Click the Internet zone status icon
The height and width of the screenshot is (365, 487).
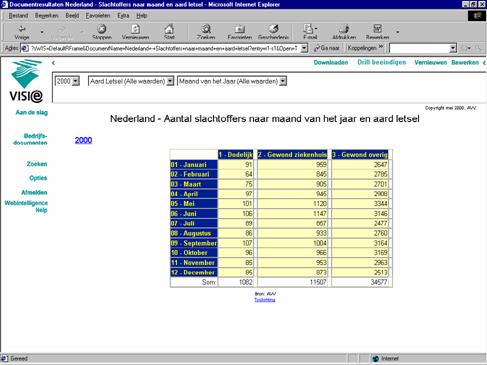tap(376, 359)
